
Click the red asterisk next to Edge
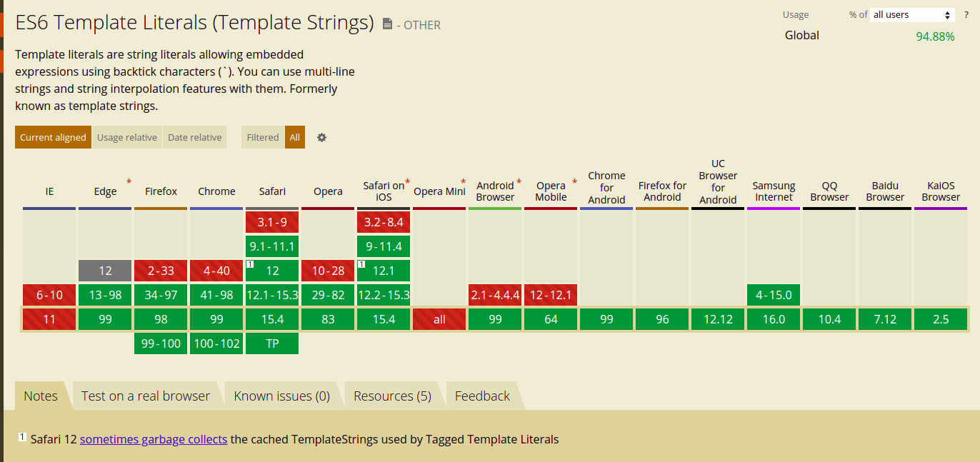coord(129,182)
